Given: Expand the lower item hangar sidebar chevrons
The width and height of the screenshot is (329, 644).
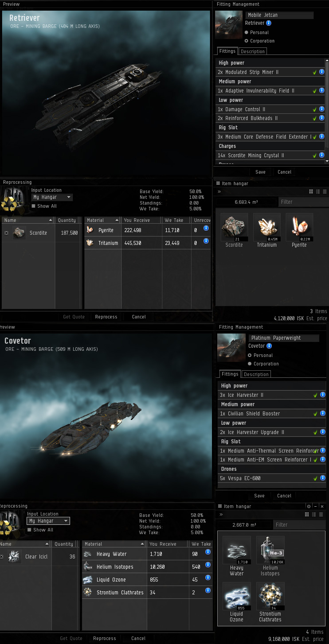Looking at the screenshot, I should pos(220,515).
